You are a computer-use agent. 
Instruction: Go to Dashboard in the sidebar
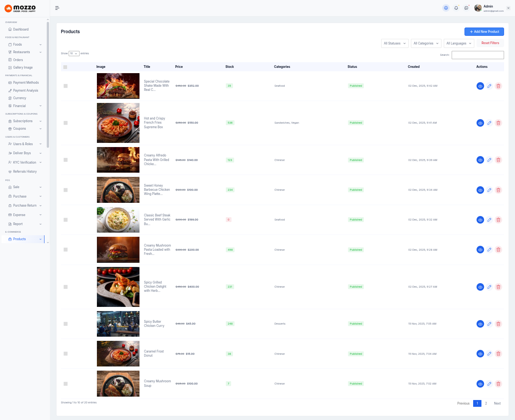21,29
